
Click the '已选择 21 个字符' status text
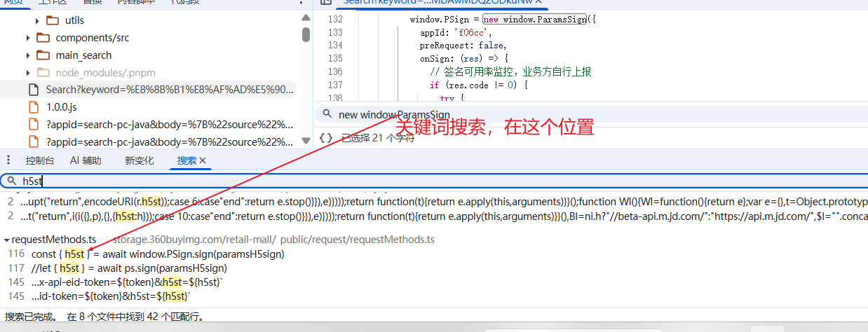(x=378, y=138)
